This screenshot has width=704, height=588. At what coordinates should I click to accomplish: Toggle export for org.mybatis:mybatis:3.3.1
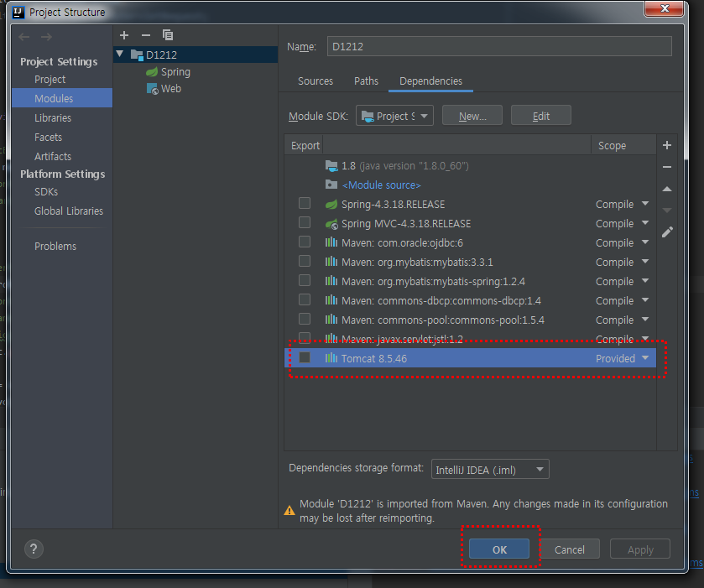[x=305, y=261]
